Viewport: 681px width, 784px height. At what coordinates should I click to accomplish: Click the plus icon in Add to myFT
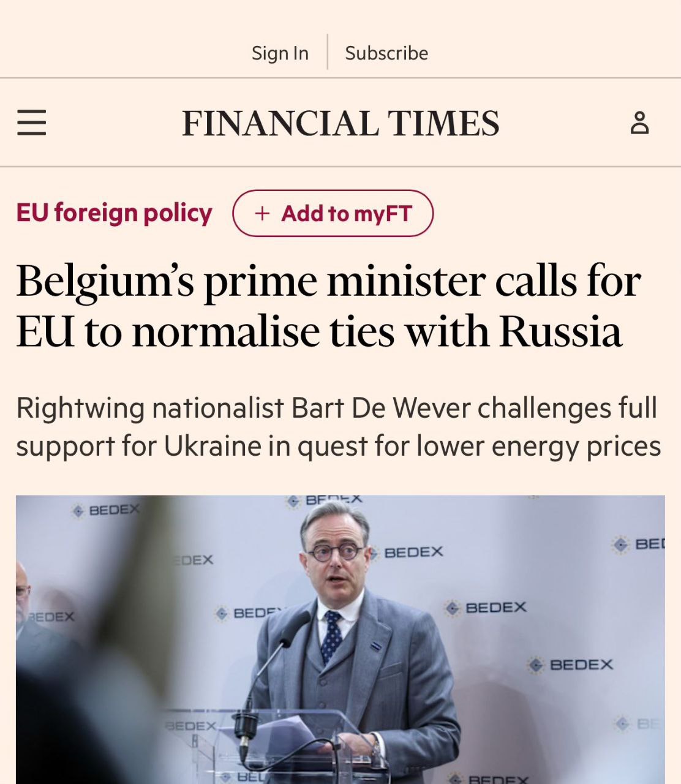262,213
